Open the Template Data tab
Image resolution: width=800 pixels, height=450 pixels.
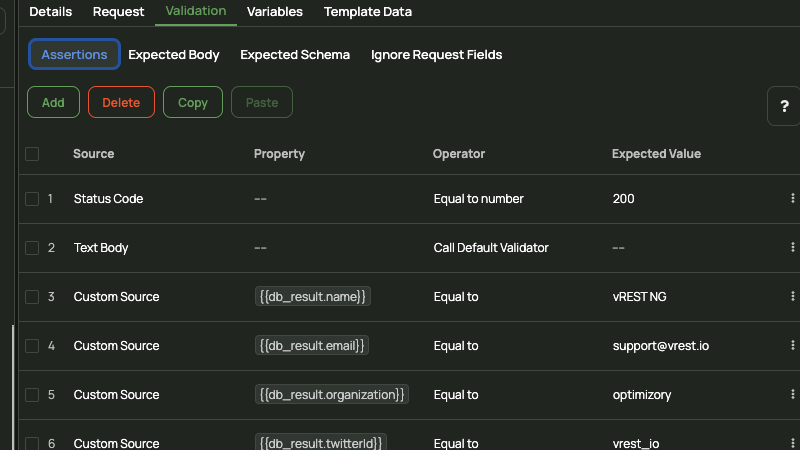368,11
